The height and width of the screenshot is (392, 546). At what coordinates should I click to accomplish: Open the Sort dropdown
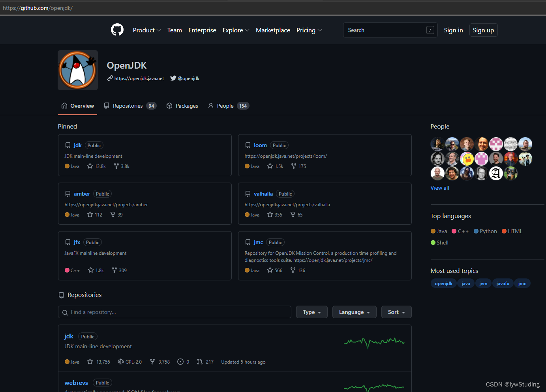click(x=396, y=312)
